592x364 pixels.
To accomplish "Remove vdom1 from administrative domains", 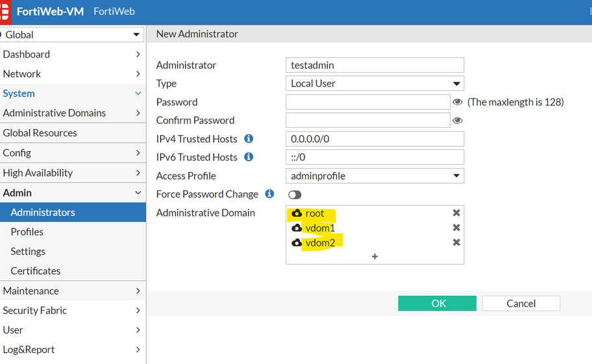I will tap(456, 228).
